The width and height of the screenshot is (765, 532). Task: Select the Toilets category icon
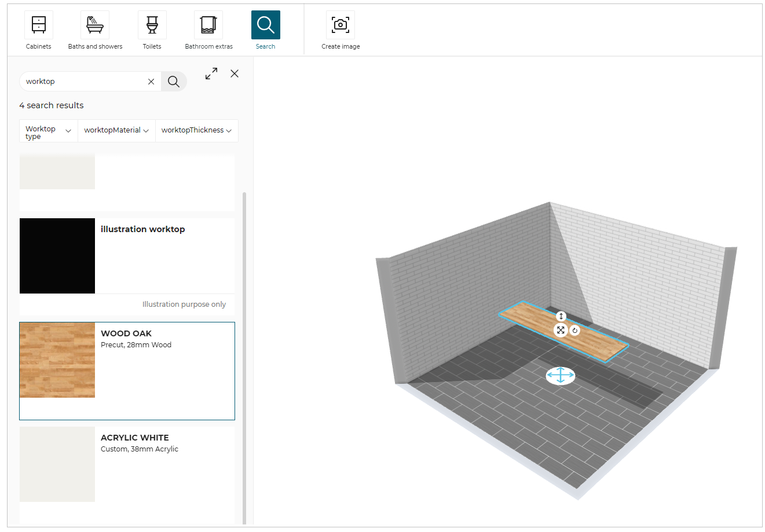click(x=152, y=25)
